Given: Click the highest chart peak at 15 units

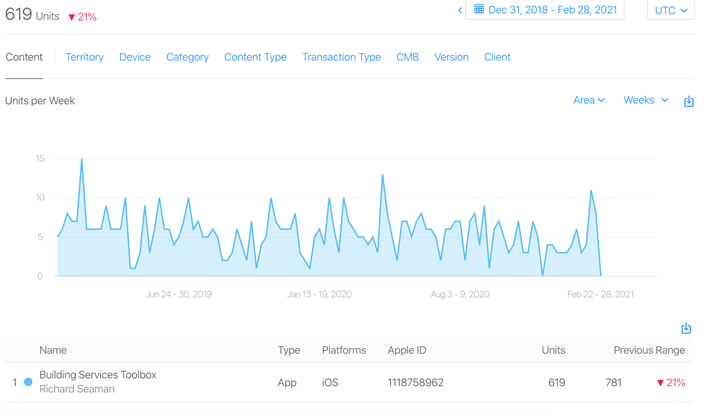Looking at the screenshot, I should [82, 159].
